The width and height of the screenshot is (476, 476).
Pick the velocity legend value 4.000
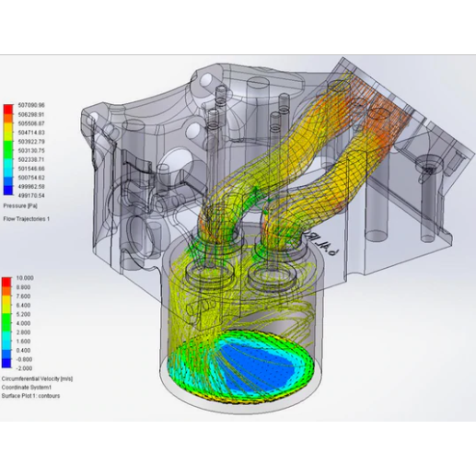coord(23,323)
